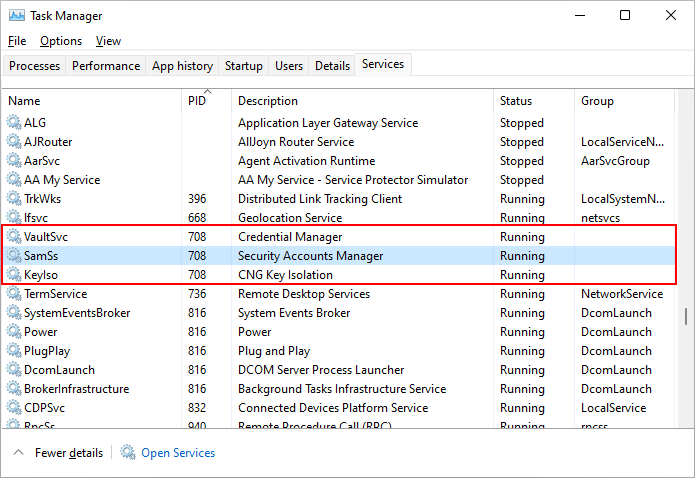Screen dimensions: 695x478
Task: Select the TermService service name
Action: tap(55, 294)
